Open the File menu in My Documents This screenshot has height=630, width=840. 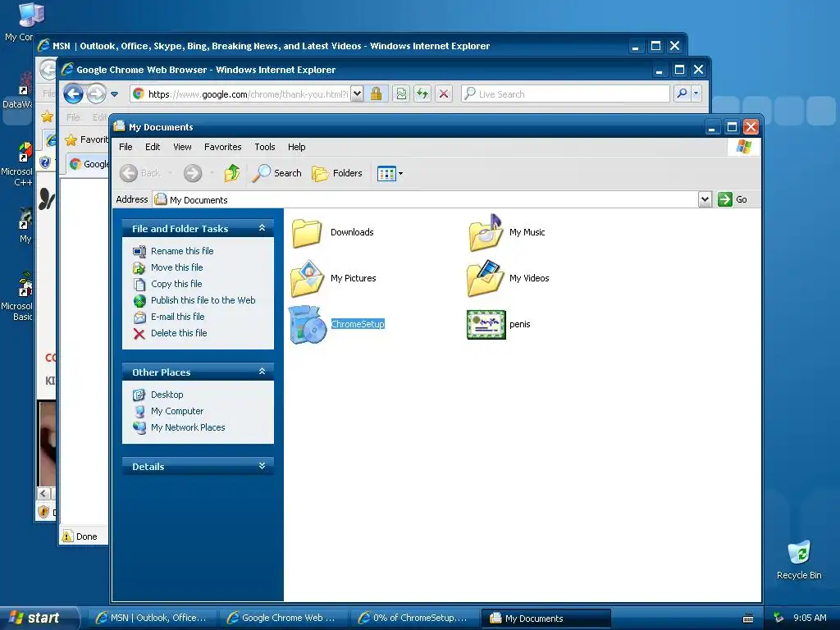[x=126, y=147]
